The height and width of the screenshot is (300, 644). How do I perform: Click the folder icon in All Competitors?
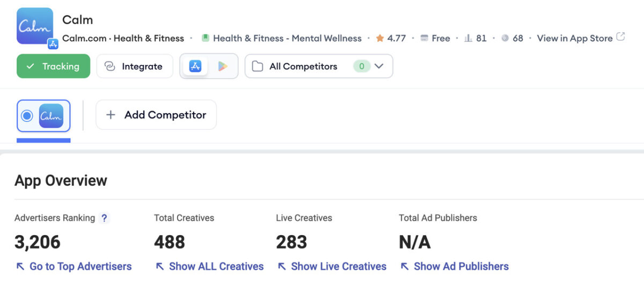(x=258, y=67)
